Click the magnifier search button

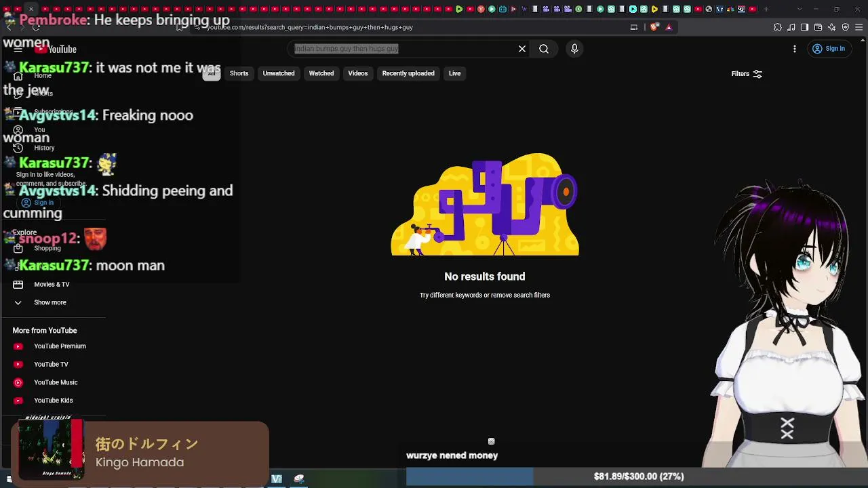pos(544,49)
